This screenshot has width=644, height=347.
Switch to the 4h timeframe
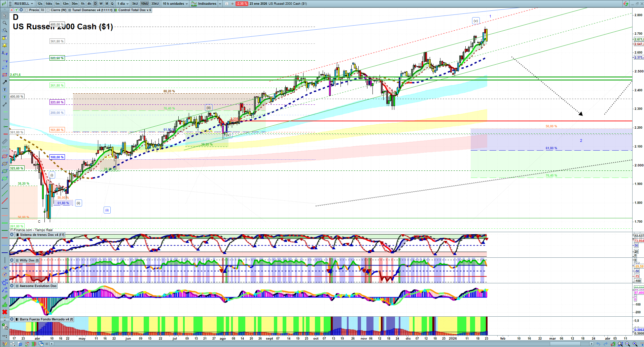pyautogui.click(x=89, y=4)
